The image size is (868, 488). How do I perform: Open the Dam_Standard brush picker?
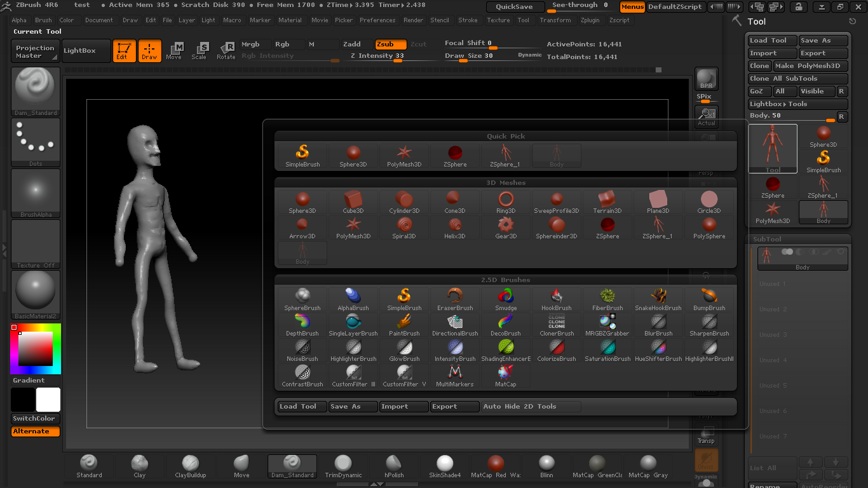[36, 91]
